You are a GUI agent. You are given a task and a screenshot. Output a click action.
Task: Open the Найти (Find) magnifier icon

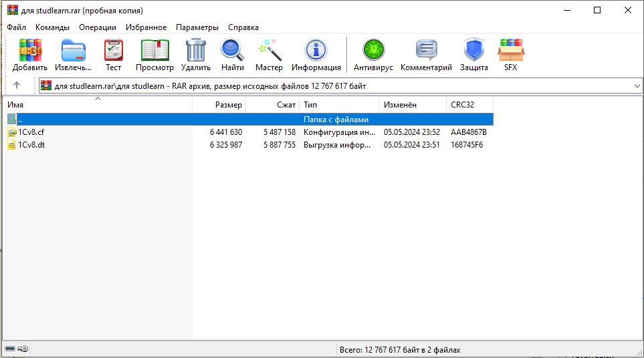pos(233,51)
